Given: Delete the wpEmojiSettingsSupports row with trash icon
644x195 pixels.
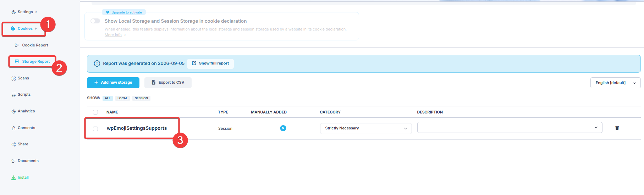Looking at the screenshot, I should tap(617, 128).
